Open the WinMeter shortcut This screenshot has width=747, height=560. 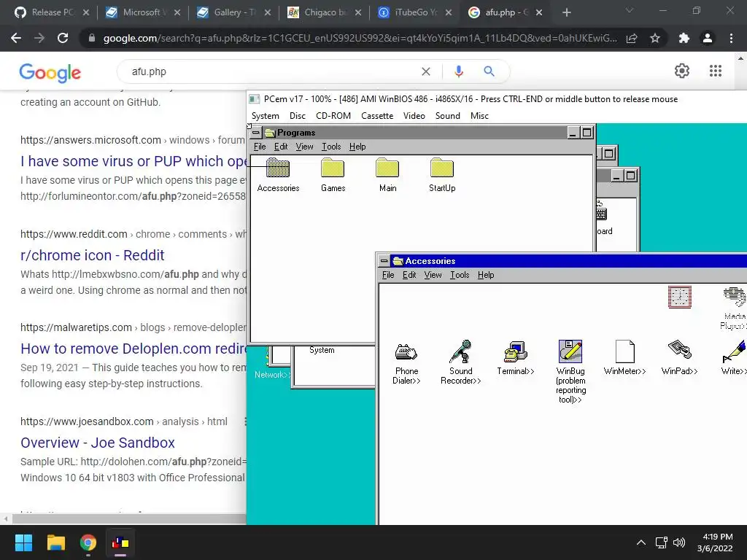624,358
